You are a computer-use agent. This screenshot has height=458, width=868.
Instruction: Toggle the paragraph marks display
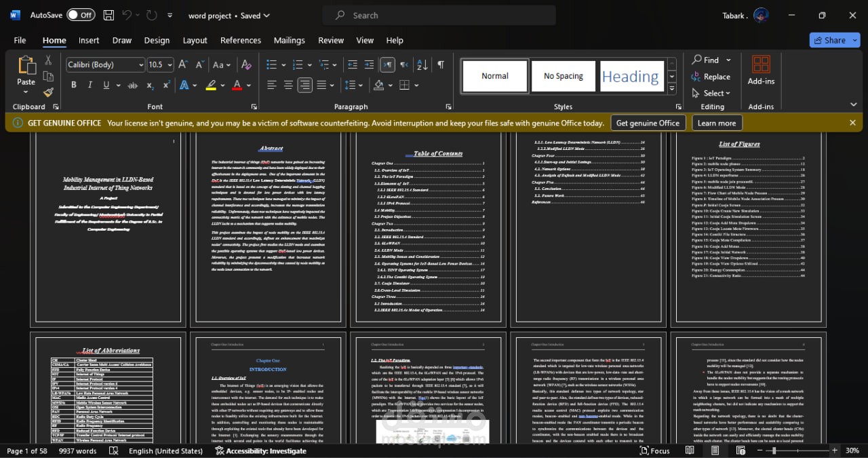pos(440,64)
